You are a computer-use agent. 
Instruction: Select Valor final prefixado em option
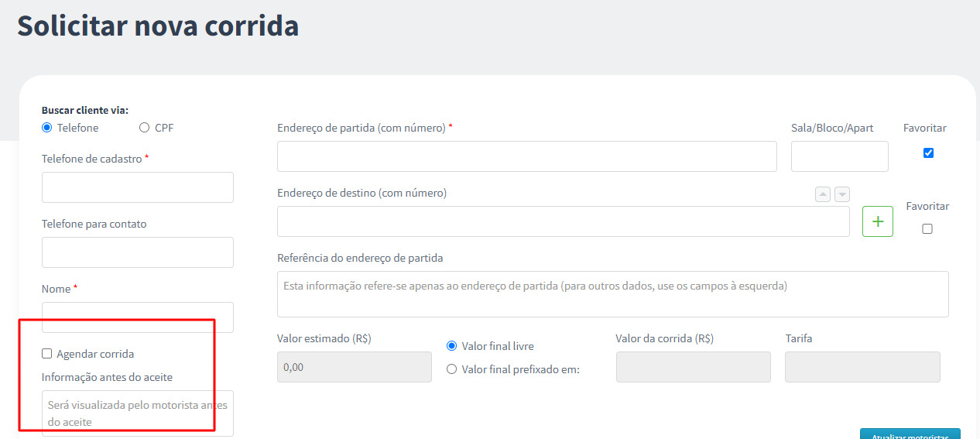pyautogui.click(x=452, y=369)
